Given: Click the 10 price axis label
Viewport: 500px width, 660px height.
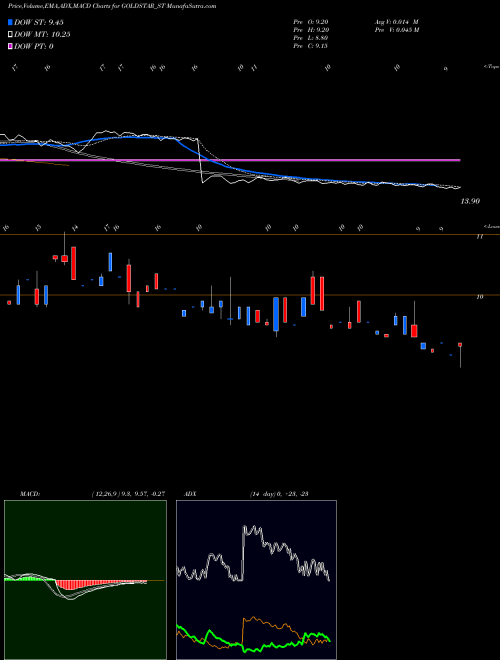Looking at the screenshot, I should pyautogui.click(x=479, y=297).
